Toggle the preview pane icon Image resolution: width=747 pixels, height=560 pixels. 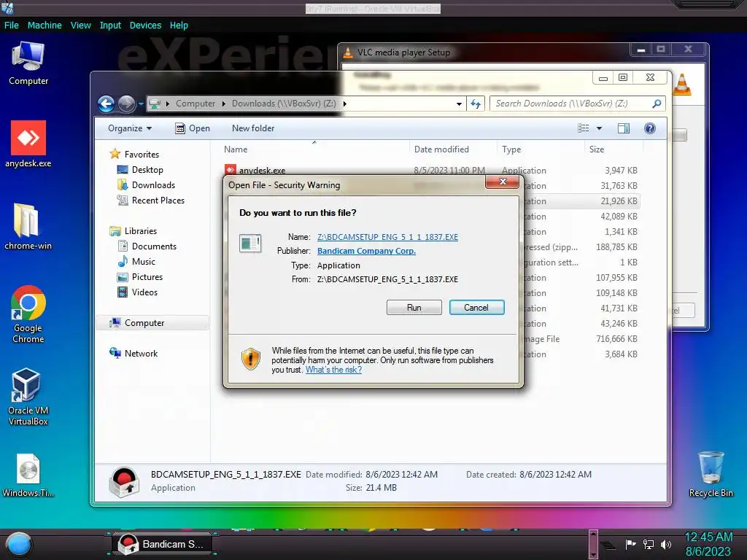[624, 128]
